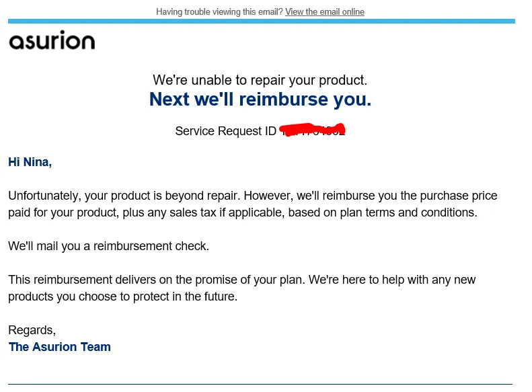Image resolution: width=532 pixels, height=392 pixels.
Task: Select the "We're unable to repair your product." heading
Action: (260, 81)
